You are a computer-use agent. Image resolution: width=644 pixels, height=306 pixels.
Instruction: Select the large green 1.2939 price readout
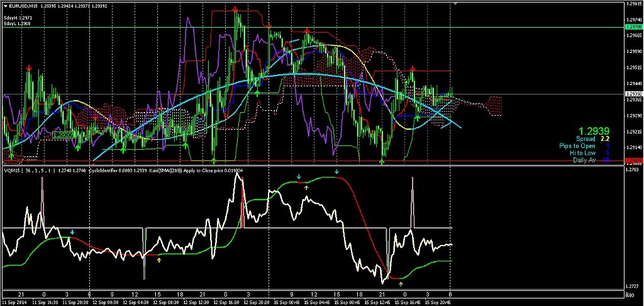tap(595, 131)
